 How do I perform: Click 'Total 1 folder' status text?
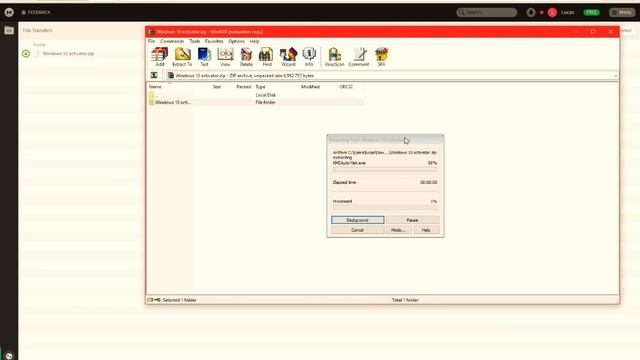click(405, 300)
